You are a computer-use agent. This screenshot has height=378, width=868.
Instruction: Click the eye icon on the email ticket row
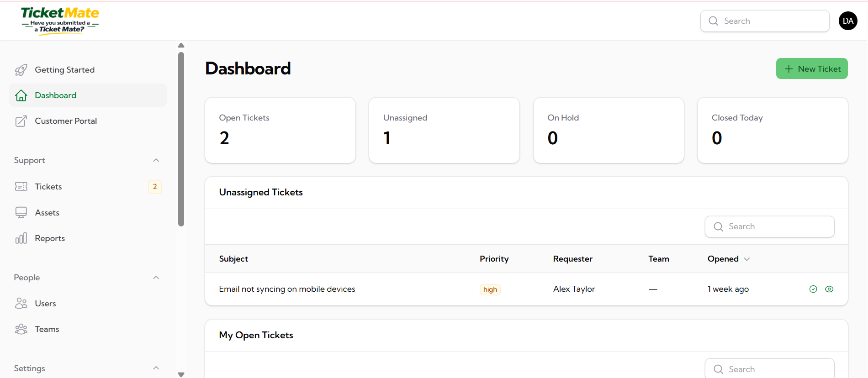pos(829,289)
